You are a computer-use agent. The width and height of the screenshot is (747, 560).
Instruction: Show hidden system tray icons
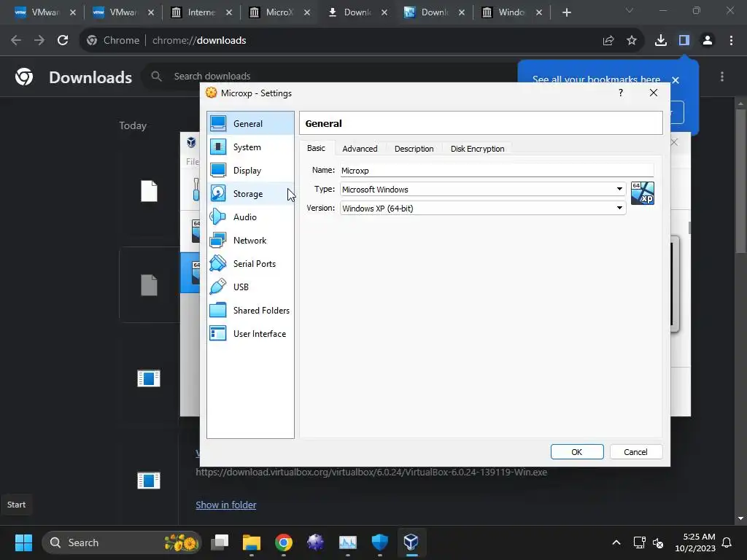[x=616, y=542]
